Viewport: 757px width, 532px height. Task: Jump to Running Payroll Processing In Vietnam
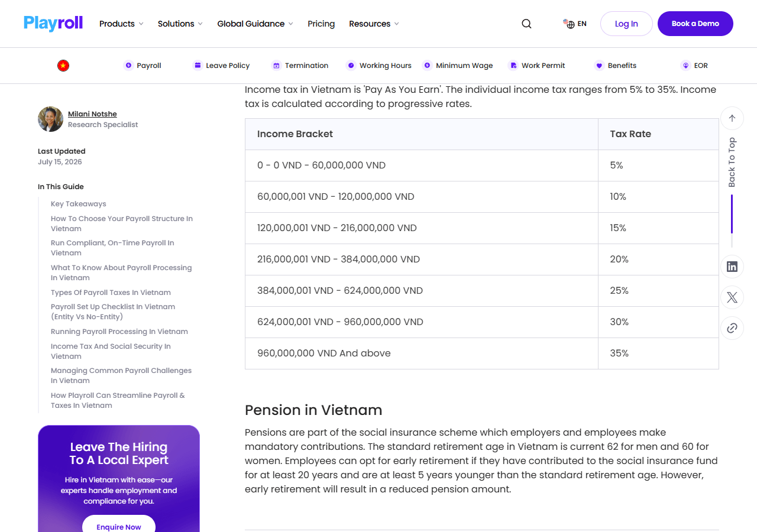tap(119, 332)
